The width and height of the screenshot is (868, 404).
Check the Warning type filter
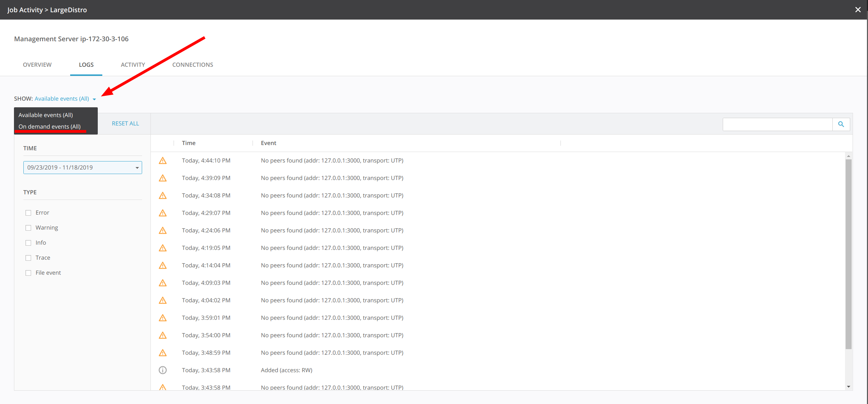[28, 228]
